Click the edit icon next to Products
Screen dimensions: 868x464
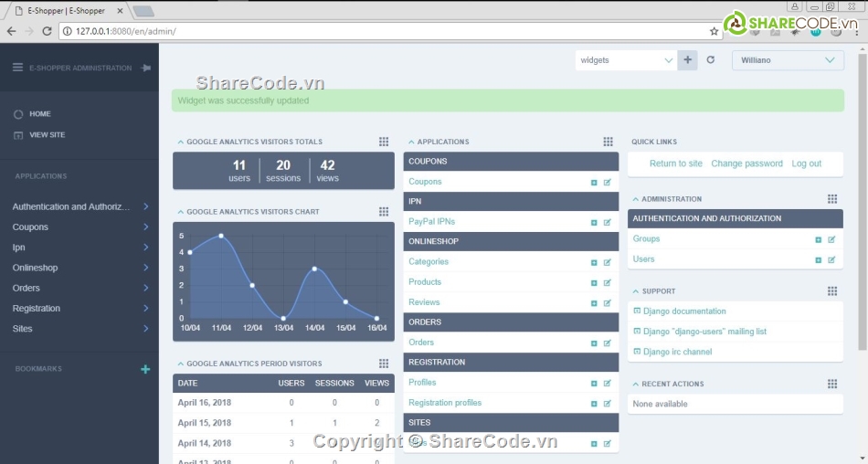[608, 282]
